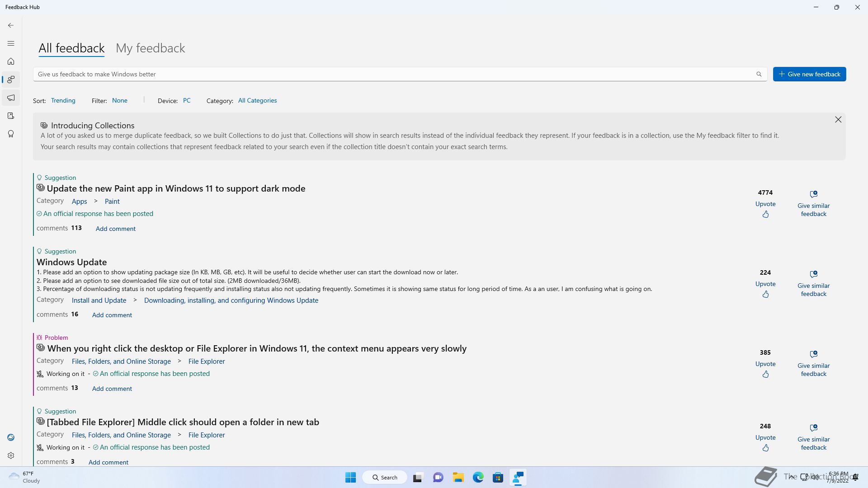The width and height of the screenshot is (868, 488).
Task: Open the Announcements megaphone icon
Action: pyautogui.click(x=11, y=98)
